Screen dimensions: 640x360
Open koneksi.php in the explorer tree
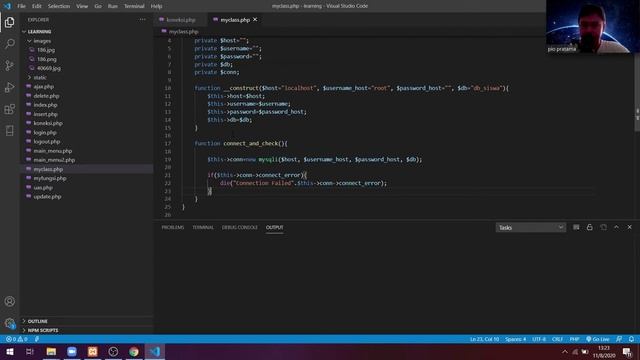coord(48,123)
